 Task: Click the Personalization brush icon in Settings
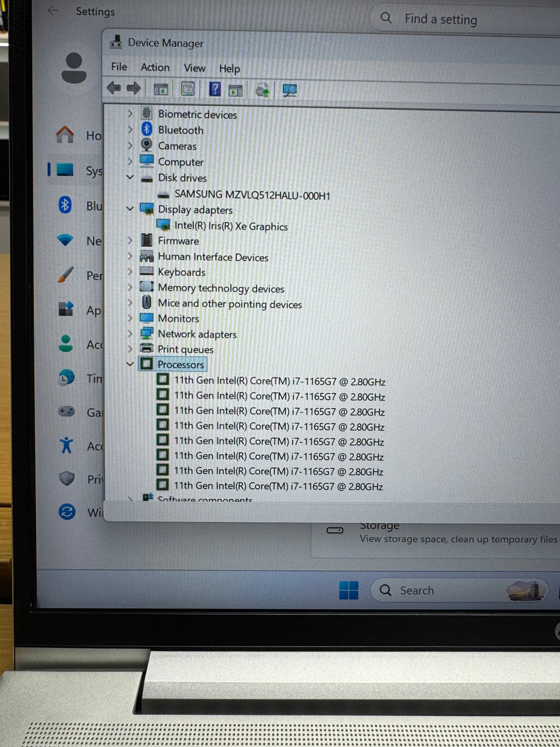[x=65, y=274]
